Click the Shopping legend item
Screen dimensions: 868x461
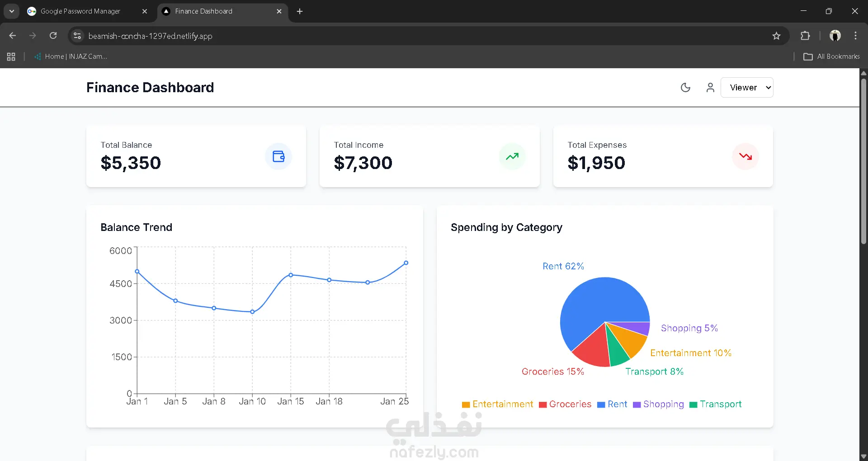click(x=658, y=404)
